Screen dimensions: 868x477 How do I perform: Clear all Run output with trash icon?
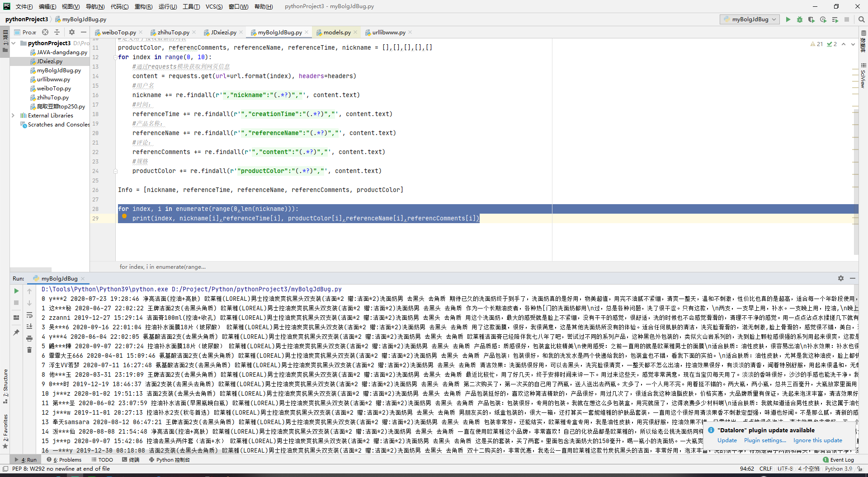29,350
